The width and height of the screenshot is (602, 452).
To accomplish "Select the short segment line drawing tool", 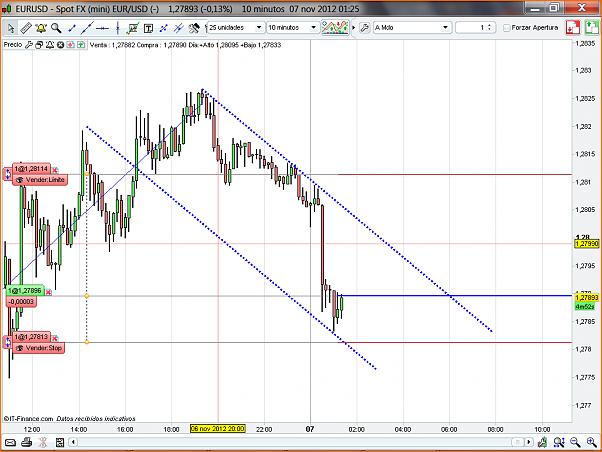I will tap(71, 28).
